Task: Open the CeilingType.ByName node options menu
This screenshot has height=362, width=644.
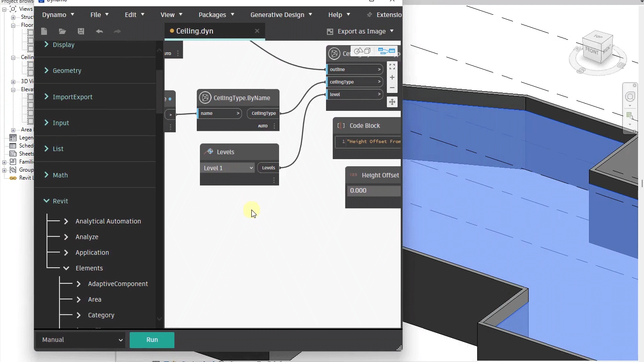Action: point(275,126)
